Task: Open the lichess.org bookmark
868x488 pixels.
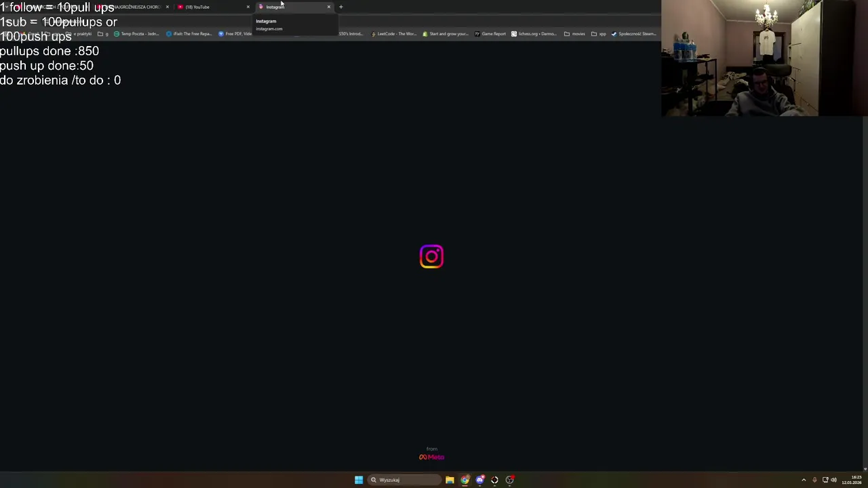Action: click(x=534, y=34)
